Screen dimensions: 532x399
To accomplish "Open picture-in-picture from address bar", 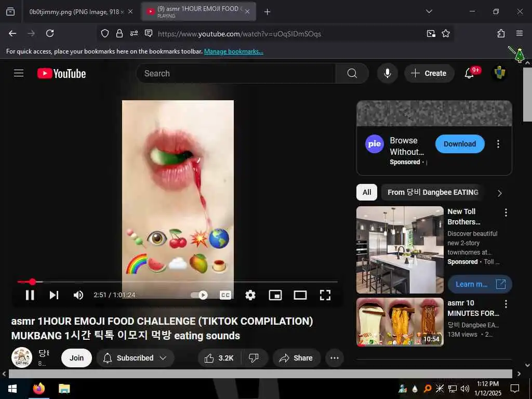I will (x=431, y=33).
